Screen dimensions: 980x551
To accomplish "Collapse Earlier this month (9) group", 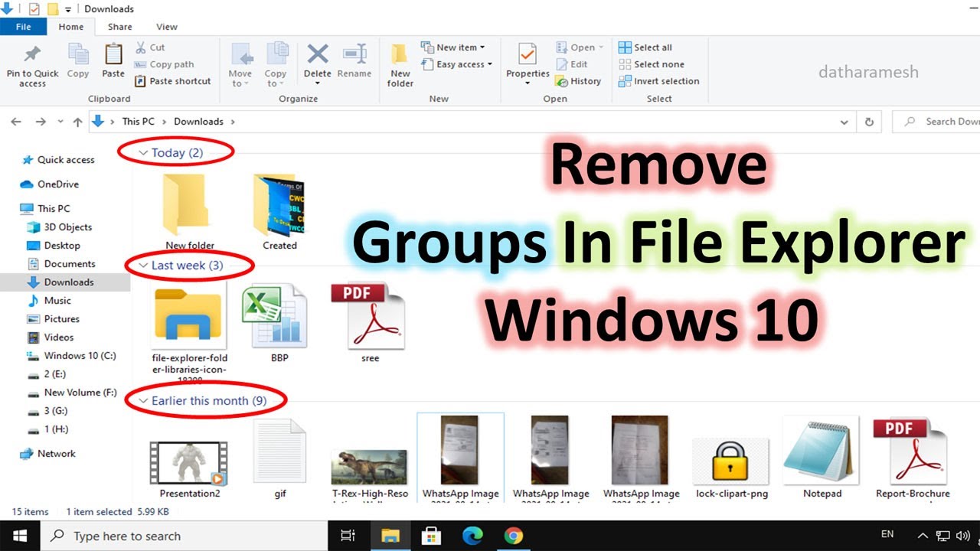I will (142, 401).
